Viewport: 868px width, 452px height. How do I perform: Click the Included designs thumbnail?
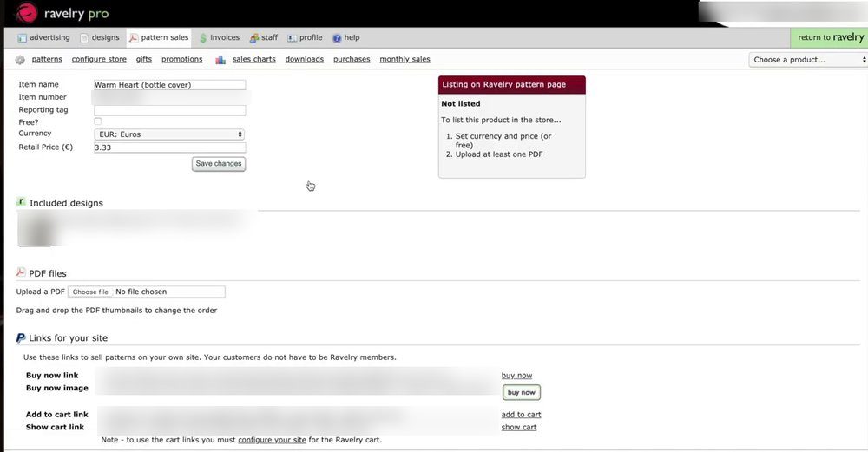coord(36,228)
